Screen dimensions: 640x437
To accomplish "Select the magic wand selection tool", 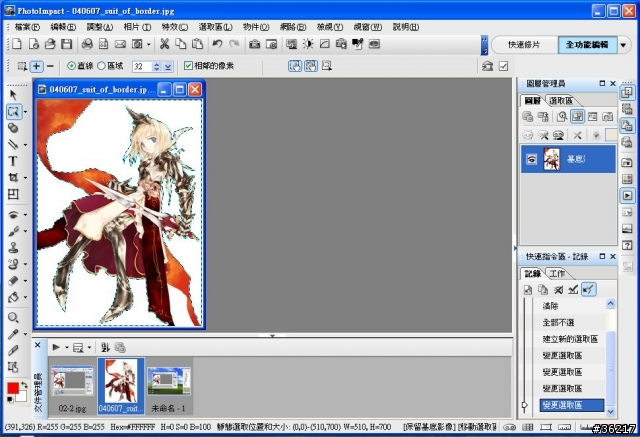I will pyautogui.click(x=13, y=111).
